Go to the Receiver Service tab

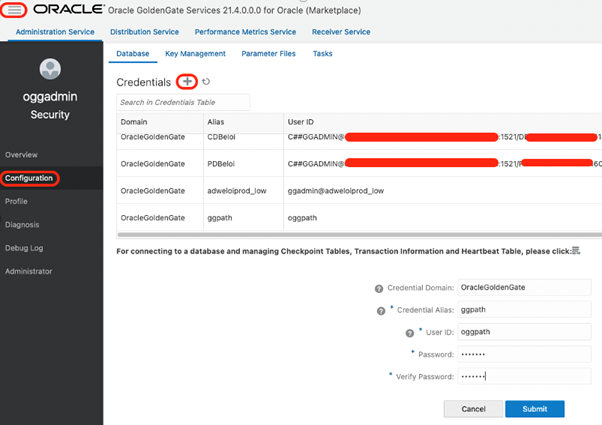341,32
